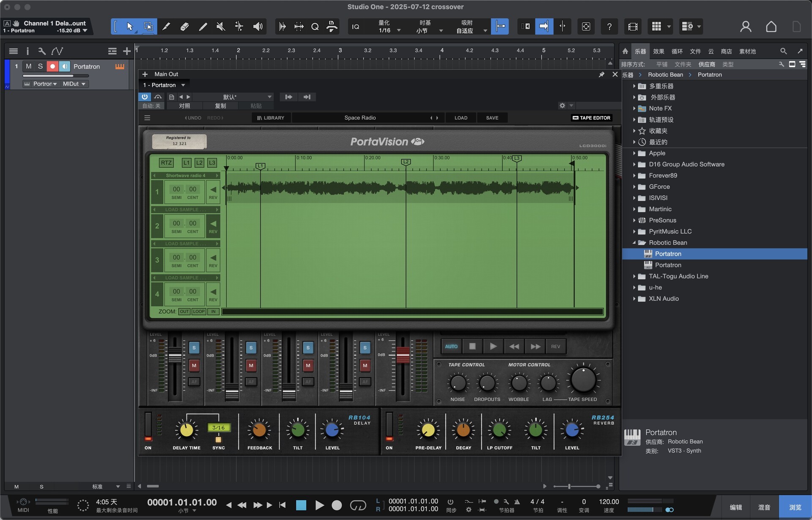Open the Edit view tab

pos(735,507)
